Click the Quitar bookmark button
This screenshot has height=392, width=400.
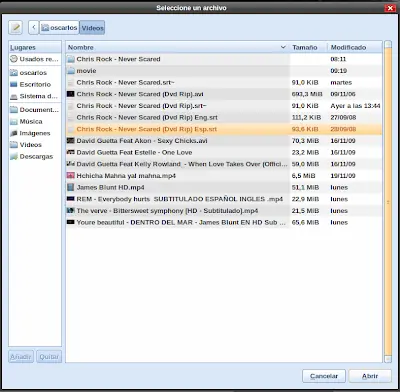tap(49, 357)
